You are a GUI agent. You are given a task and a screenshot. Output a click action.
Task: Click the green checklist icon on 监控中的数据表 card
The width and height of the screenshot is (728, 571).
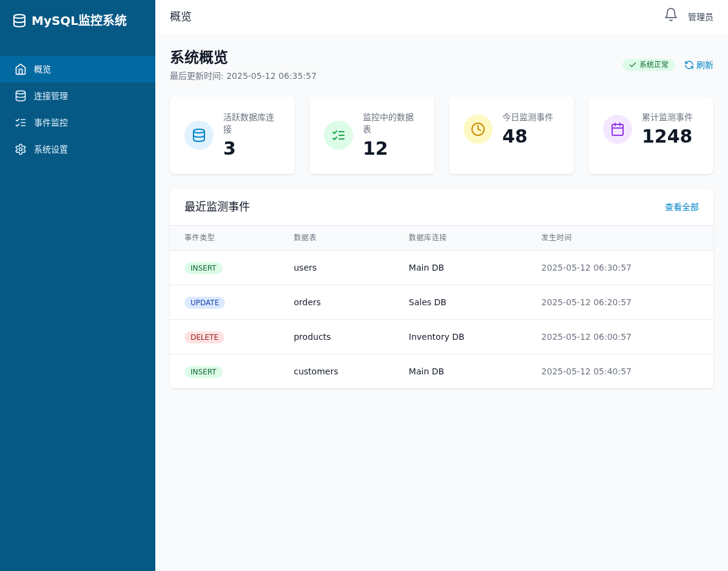pos(339,135)
